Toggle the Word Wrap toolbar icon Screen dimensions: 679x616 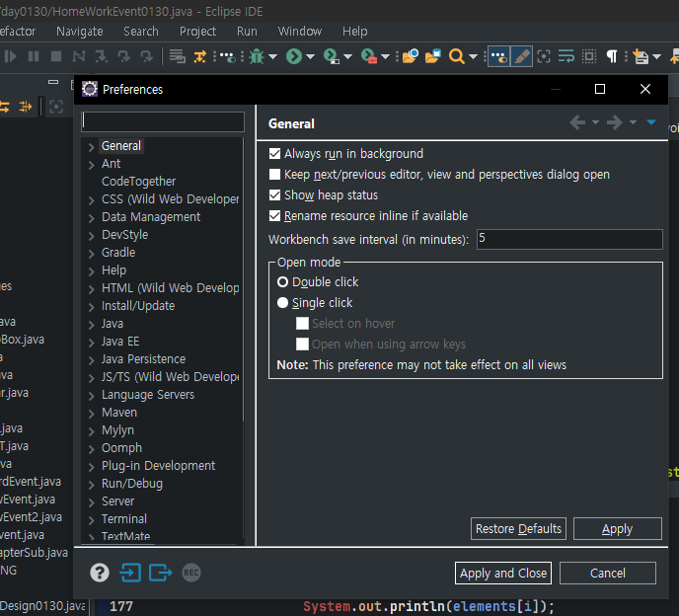tap(566, 56)
